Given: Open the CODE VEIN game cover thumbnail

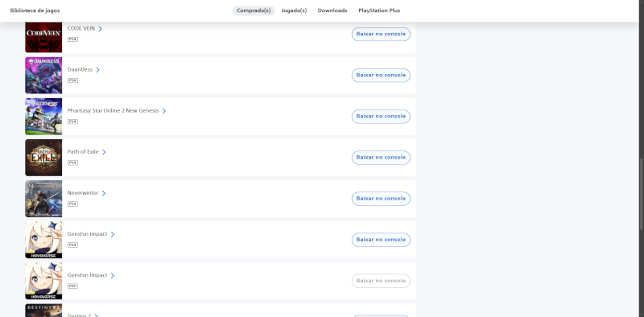Looking at the screenshot, I should (43, 37).
